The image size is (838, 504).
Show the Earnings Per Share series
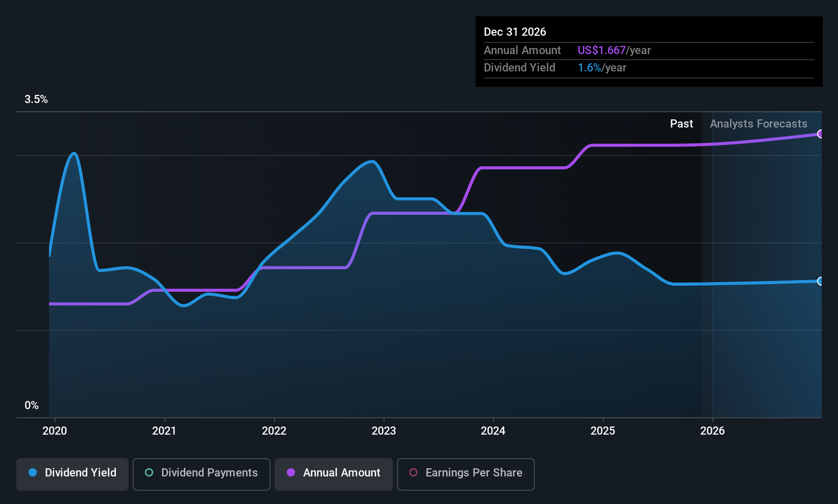465,474
